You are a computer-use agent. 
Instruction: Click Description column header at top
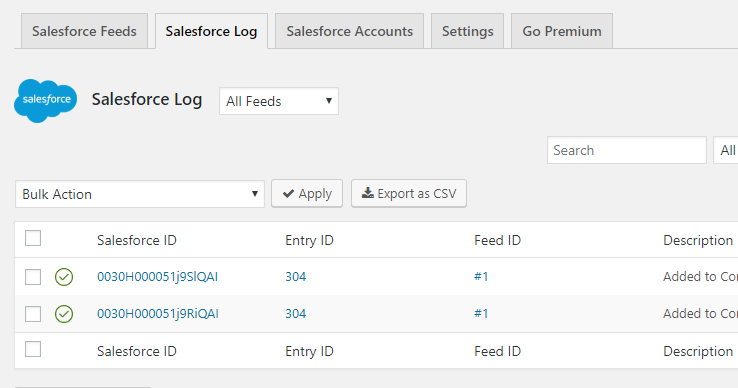coord(698,240)
